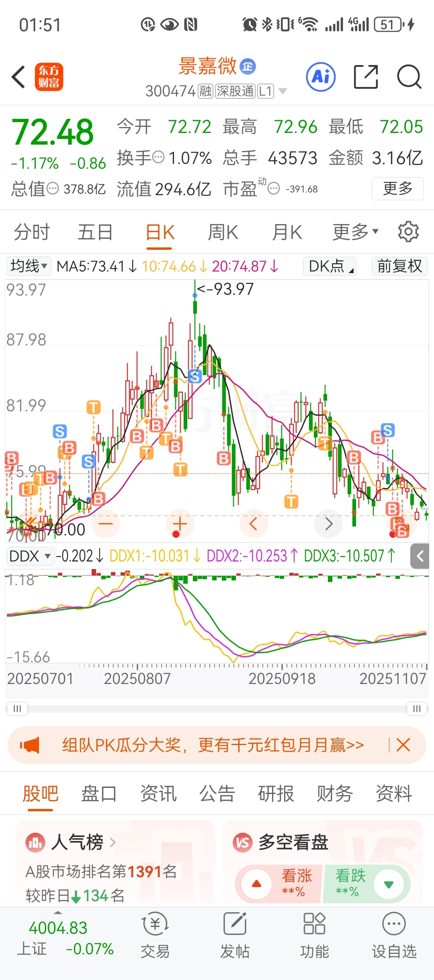The height and width of the screenshot is (980, 434).
Task: Expand the 上证 index bar arrow
Action: 58,912
